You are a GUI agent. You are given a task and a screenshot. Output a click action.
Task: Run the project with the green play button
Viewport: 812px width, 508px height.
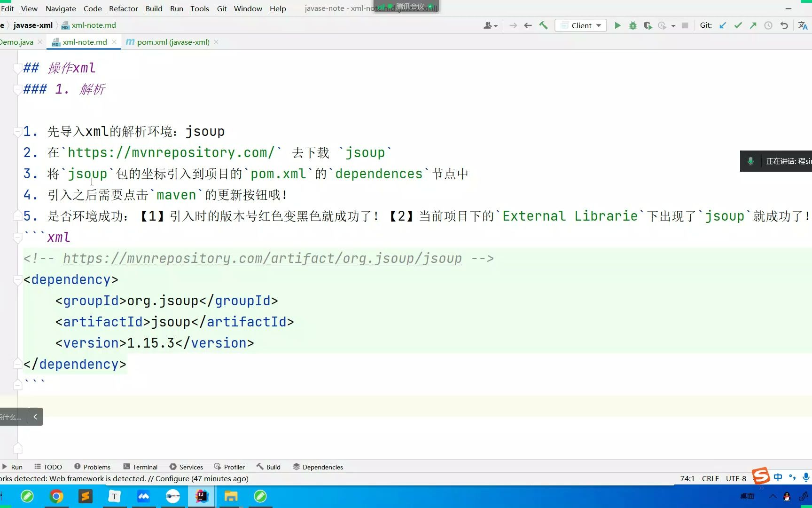coord(617,25)
